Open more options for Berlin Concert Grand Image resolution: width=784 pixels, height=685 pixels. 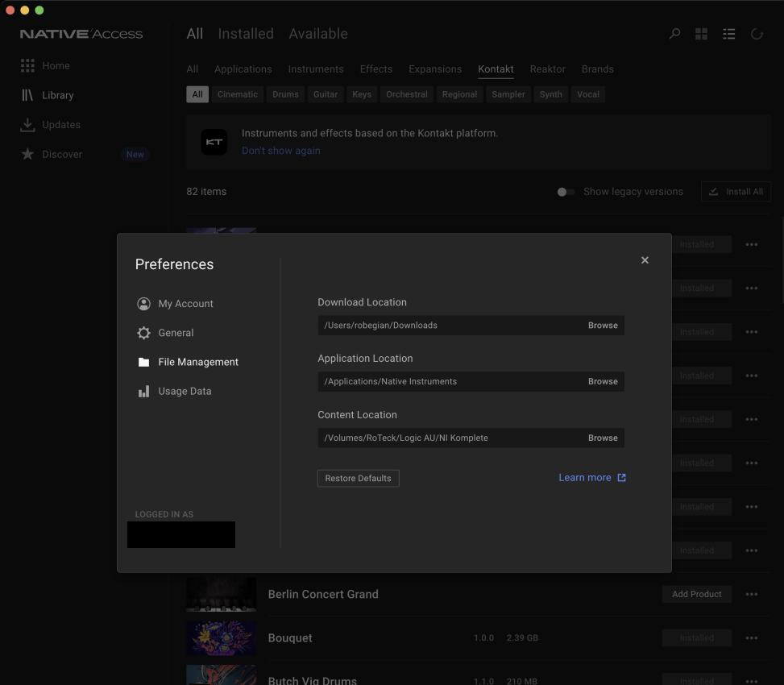(x=752, y=594)
